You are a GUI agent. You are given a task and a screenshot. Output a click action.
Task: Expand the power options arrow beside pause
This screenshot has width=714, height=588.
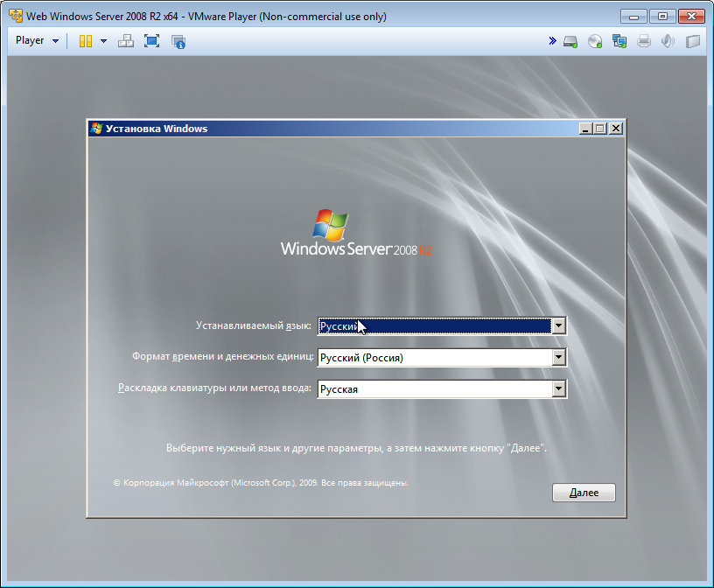click(103, 41)
